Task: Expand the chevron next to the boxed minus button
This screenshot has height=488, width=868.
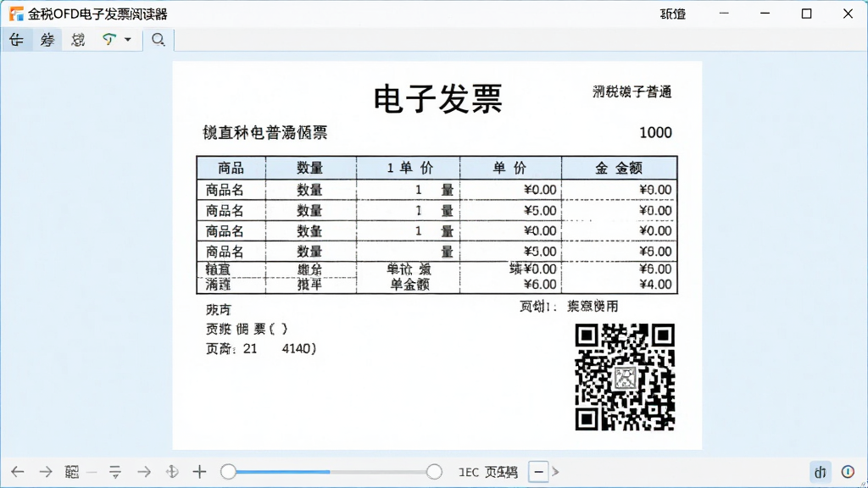Action: [555, 471]
